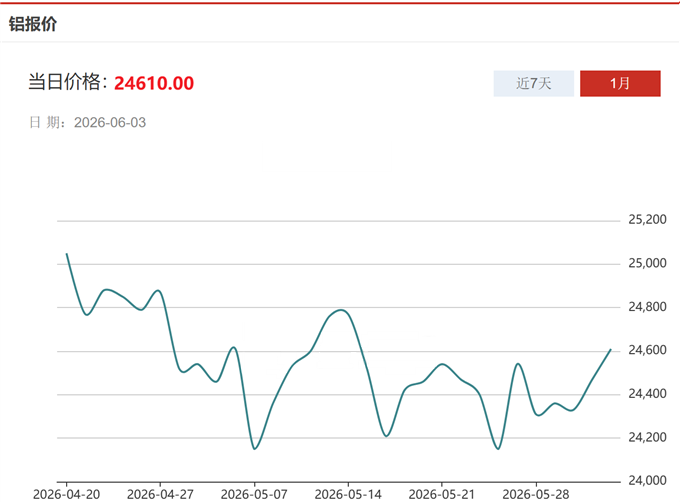Screen dimensions: 680x502
Task: Switch chart to 近7天 range
Action: coord(533,83)
